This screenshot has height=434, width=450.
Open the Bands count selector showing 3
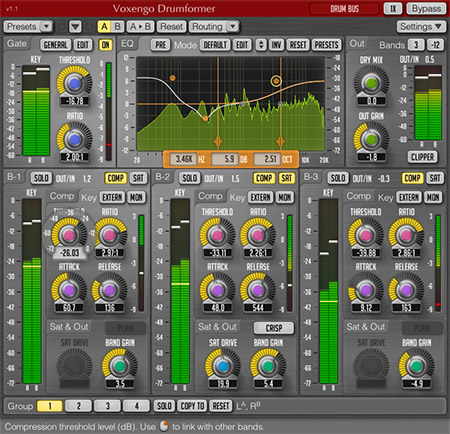point(416,45)
